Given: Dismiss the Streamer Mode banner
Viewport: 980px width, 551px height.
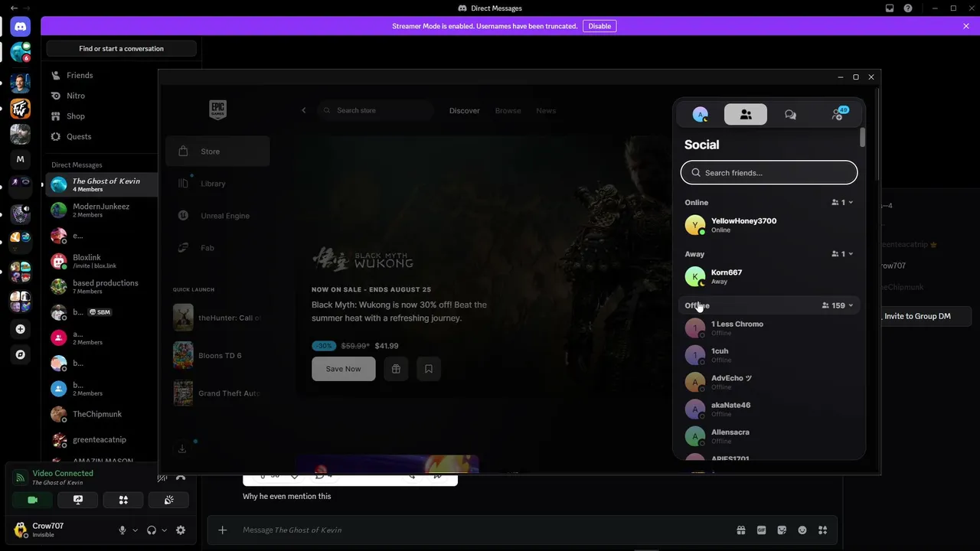Looking at the screenshot, I should click(966, 26).
